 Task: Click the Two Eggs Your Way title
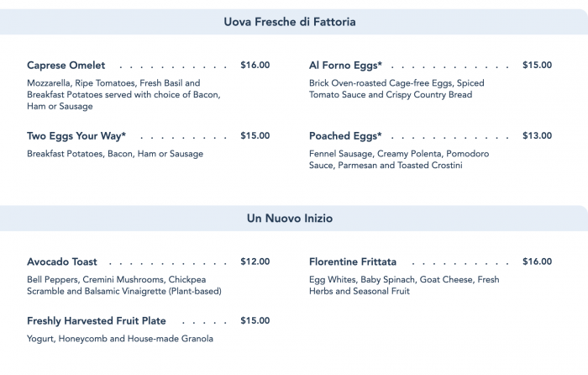pyautogui.click(x=76, y=135)
